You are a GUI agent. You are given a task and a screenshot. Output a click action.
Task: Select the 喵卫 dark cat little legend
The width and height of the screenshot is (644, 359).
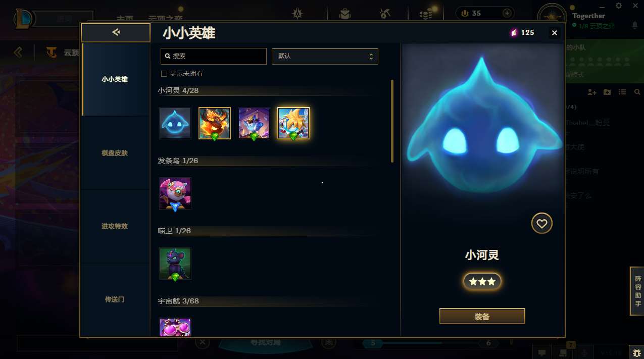coord(175,264)
